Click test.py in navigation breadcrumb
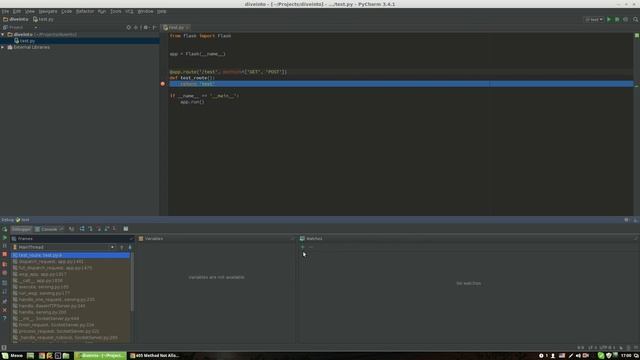640x360 pixels. [43, 19]
